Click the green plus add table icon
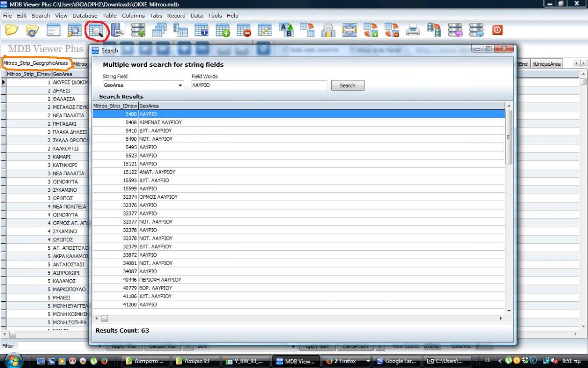The height and width of the screenshot is (368, 588). [223, 30]
